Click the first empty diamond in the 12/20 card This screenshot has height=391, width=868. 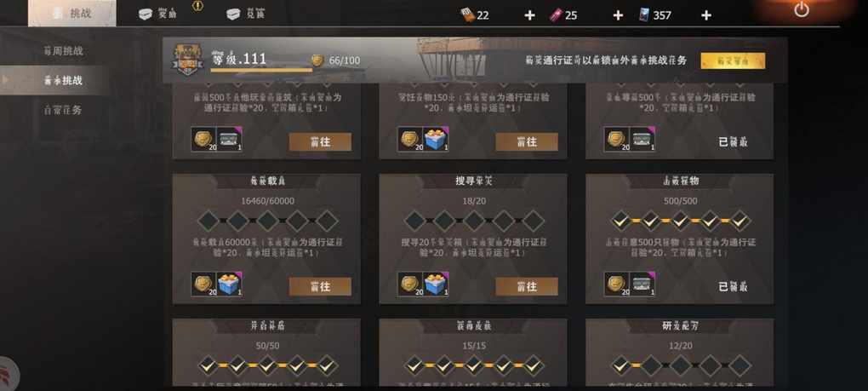click(x=651, y=365)
